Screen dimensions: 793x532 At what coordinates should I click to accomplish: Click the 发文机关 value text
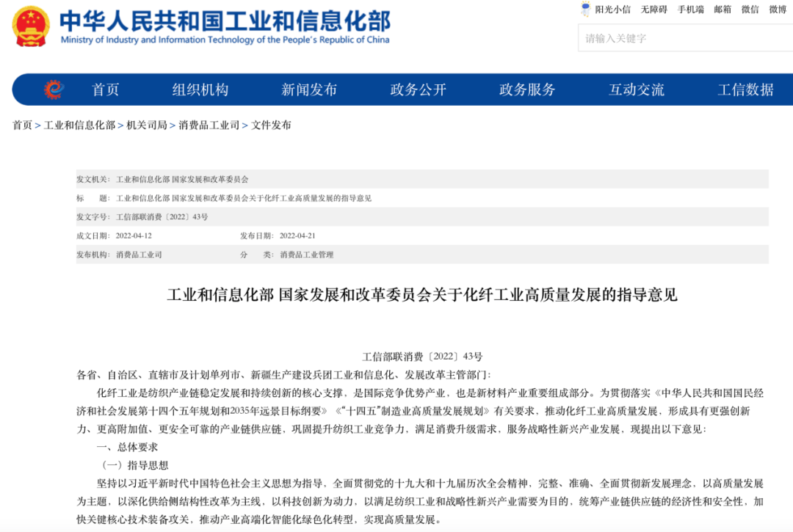click(x=182, y=179)
